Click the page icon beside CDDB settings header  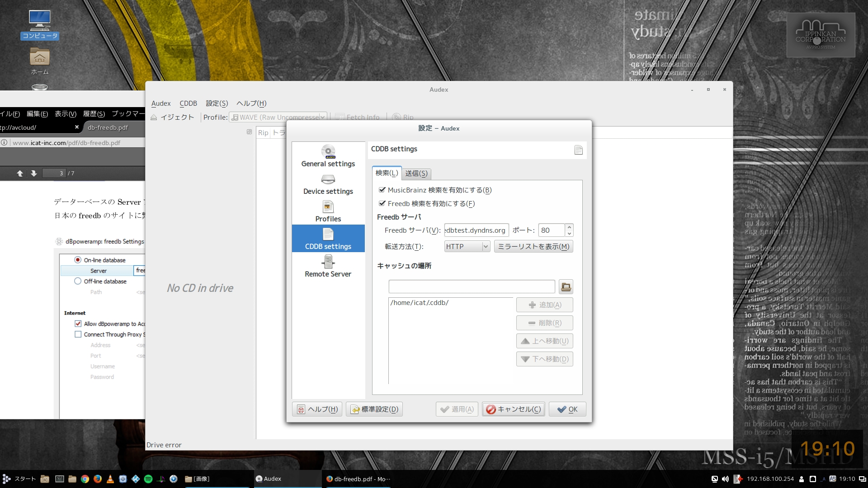(578, 150)
